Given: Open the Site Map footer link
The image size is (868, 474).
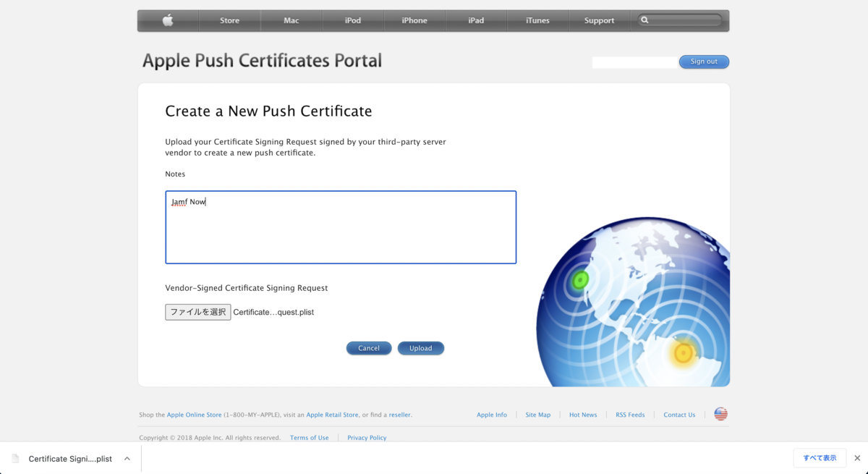Looking at the screenshot, I should point(538,415).
